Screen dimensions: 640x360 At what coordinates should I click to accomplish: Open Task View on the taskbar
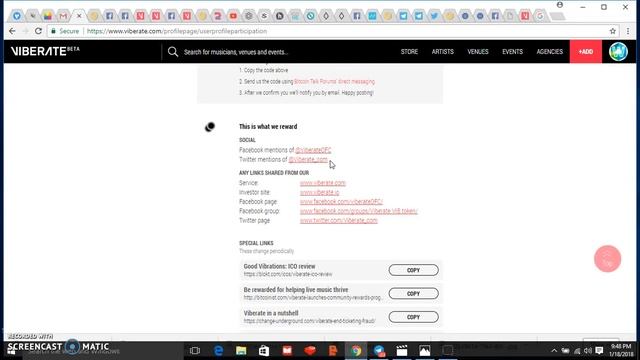[x=195, y=351]
